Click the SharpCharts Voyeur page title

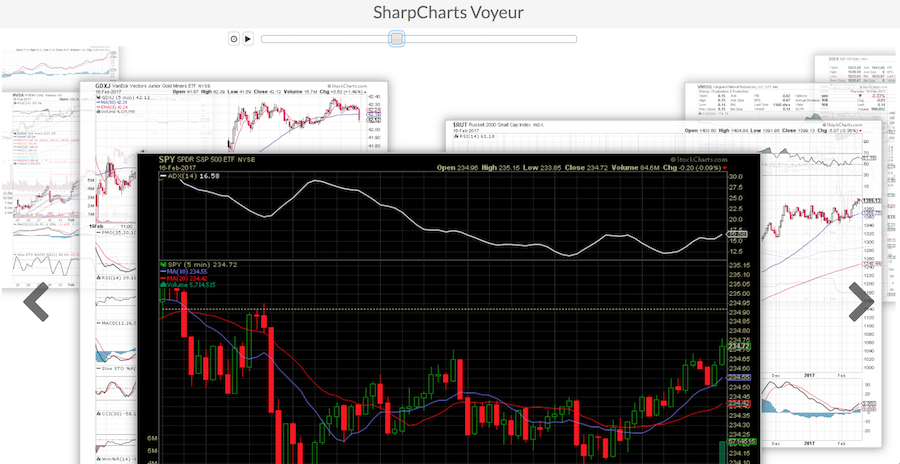(x=448, y=13)
